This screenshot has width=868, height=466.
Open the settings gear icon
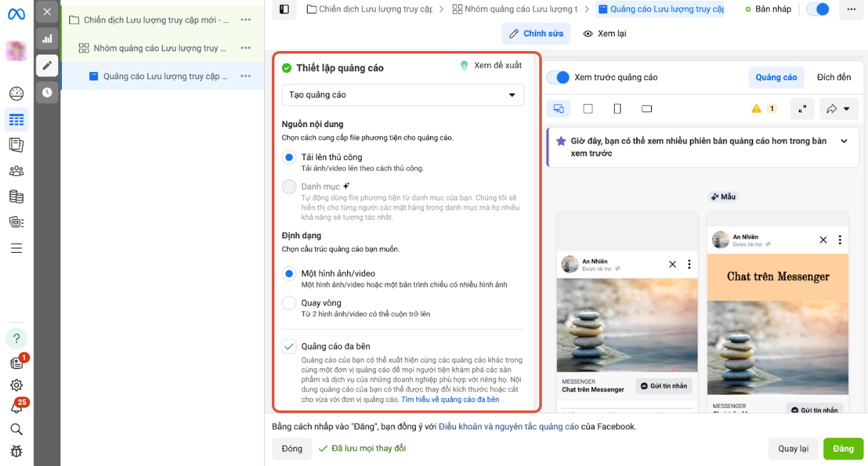click(17, 385)
